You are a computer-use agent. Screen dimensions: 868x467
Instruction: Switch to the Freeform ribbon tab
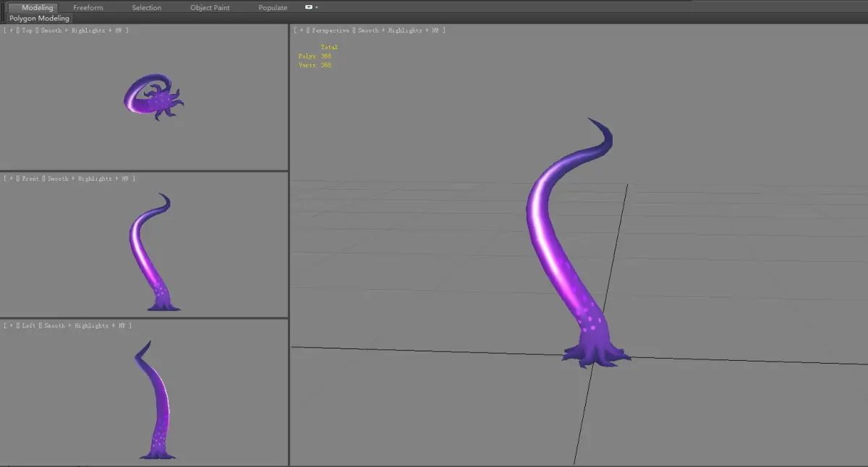coord(88,7)
